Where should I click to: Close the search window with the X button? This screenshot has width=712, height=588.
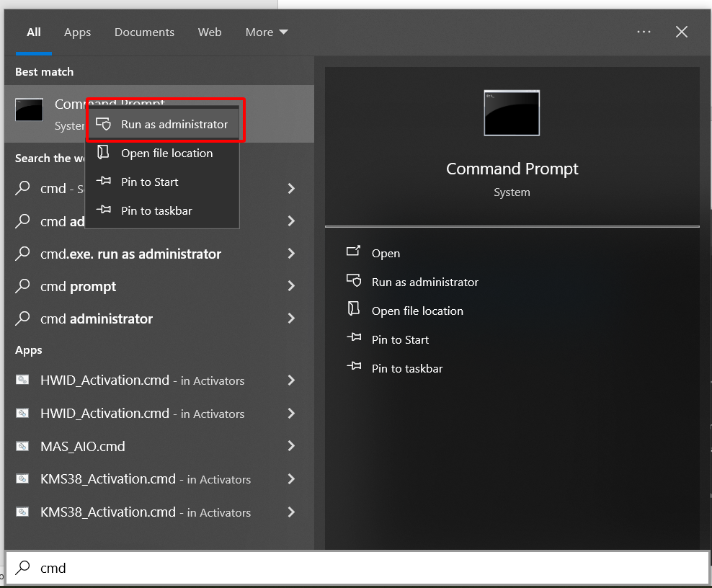click(x=681, y=32)
